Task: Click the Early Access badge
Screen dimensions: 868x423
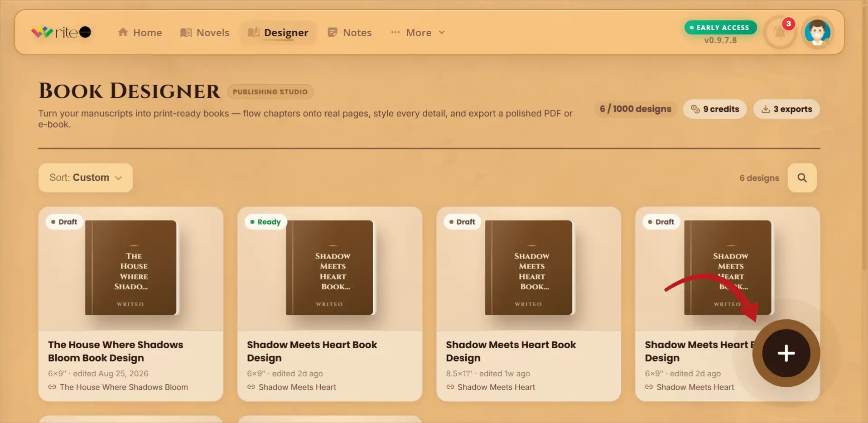Action: [720, 28]
